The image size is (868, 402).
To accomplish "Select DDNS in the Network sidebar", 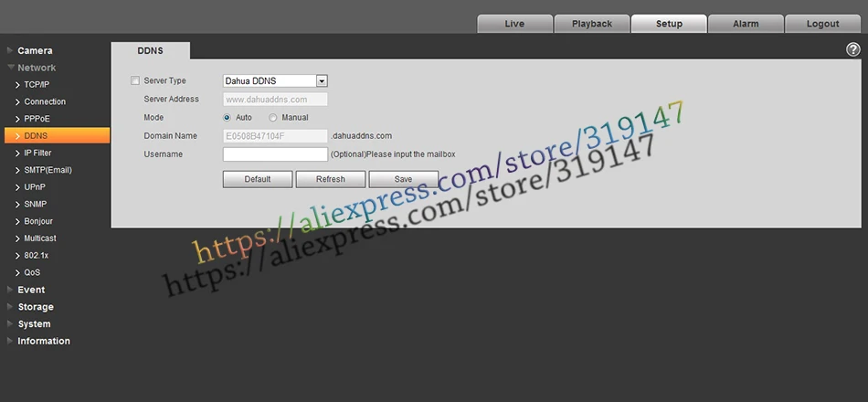I will click(x=57, y=135).
